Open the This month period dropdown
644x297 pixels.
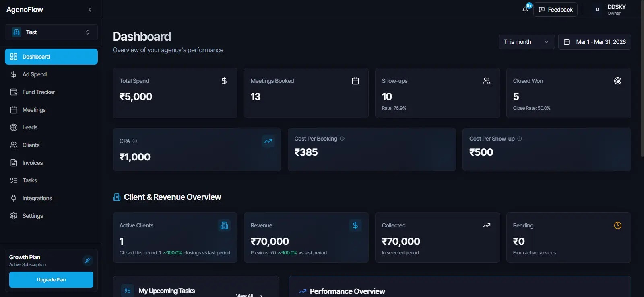(526, 42)
